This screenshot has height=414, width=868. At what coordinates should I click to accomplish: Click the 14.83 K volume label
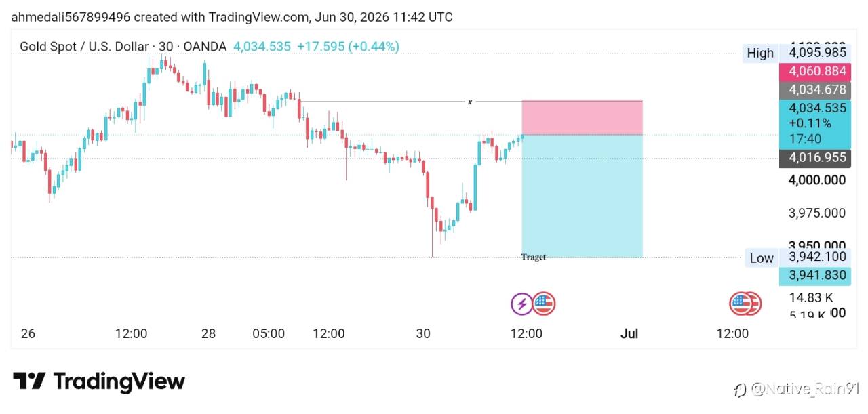(x=811, y=297)
